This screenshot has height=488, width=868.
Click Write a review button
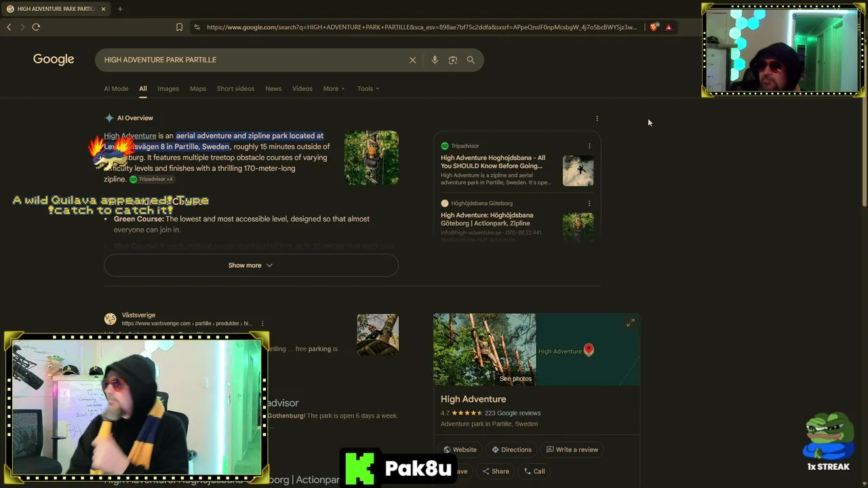(572, 449)
